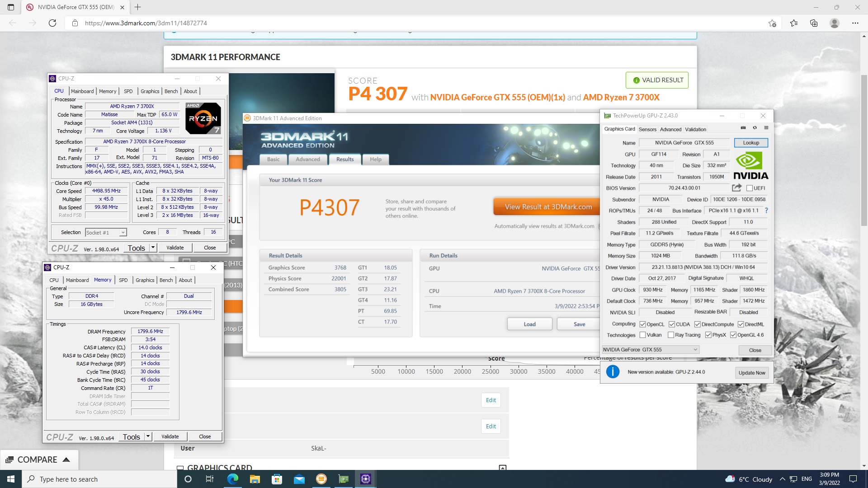Click the NVIDIA logo in GPU-Z
This screenshot has width=868, height=488.
[750, 166]
